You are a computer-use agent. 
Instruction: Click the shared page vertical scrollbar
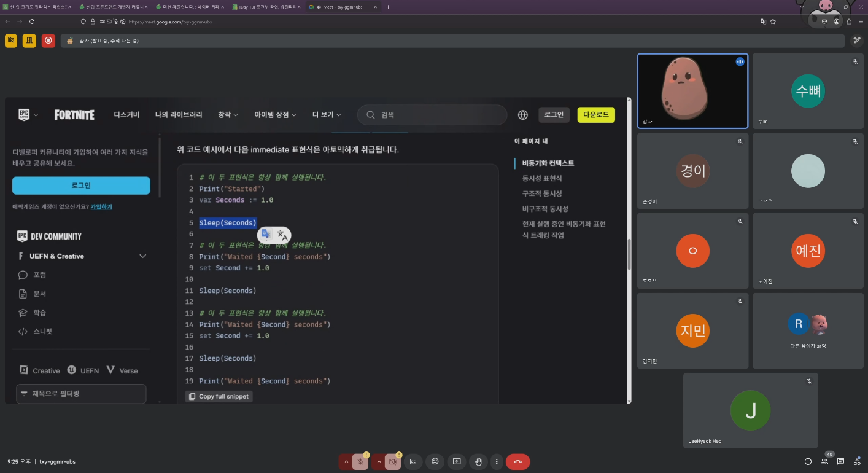[x=629, y=254]
